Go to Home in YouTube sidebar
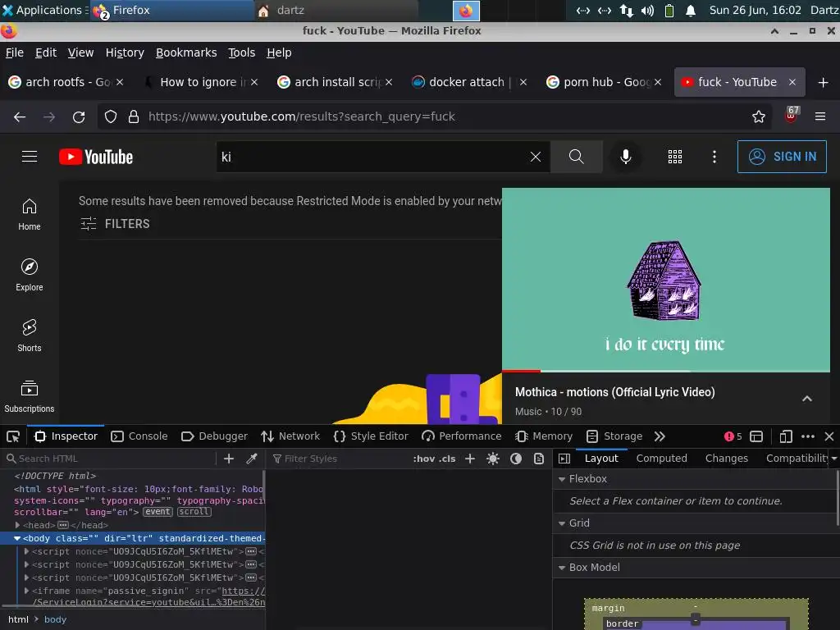 coord(30,214)
